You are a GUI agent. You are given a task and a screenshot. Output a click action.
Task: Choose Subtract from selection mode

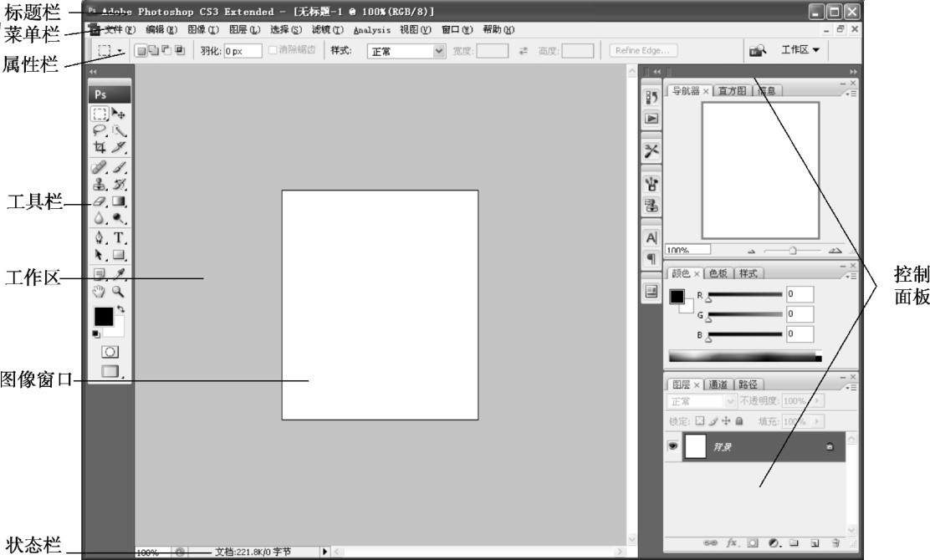point(166,51)
